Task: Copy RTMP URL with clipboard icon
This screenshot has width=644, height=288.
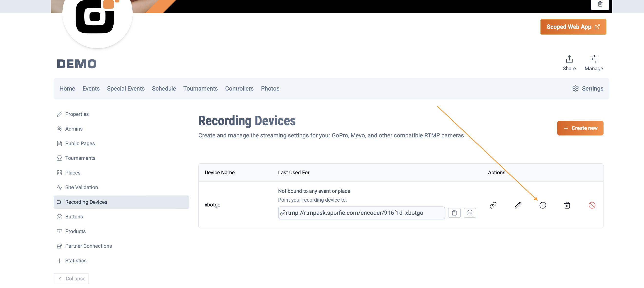Action: point(454,213)
